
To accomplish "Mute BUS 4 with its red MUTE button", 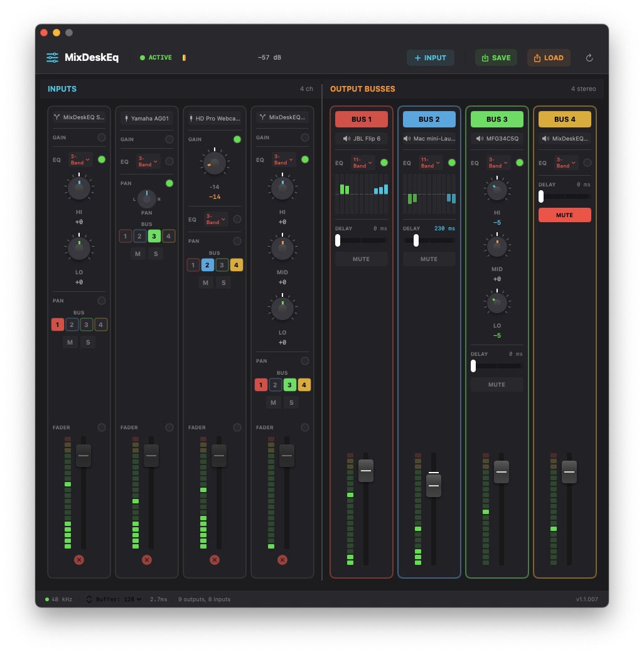I will point(564,215).
